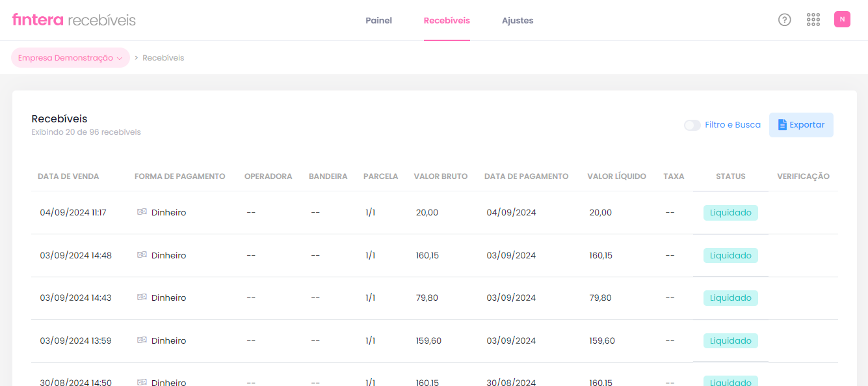Viewport: 868px width, 386px height.
Task: Click the FORMA DE PAGAMENTO column header
Action: click(x=179, y=176)
